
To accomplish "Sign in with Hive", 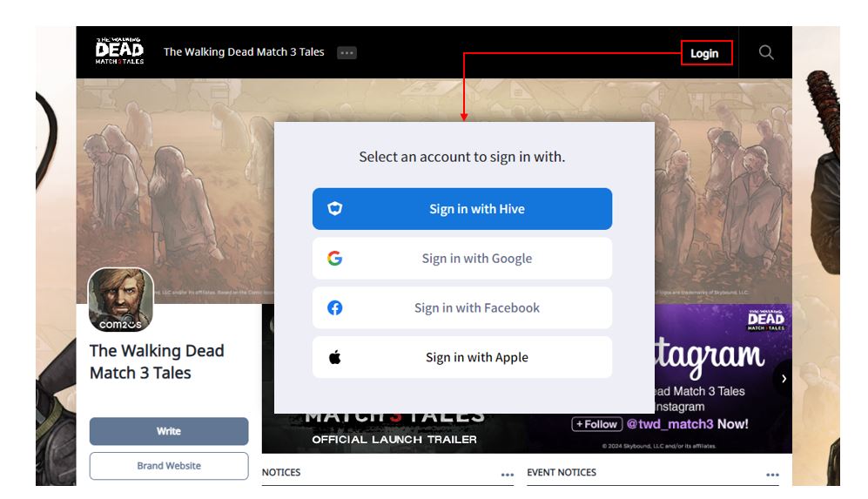I will coord(462,209).
